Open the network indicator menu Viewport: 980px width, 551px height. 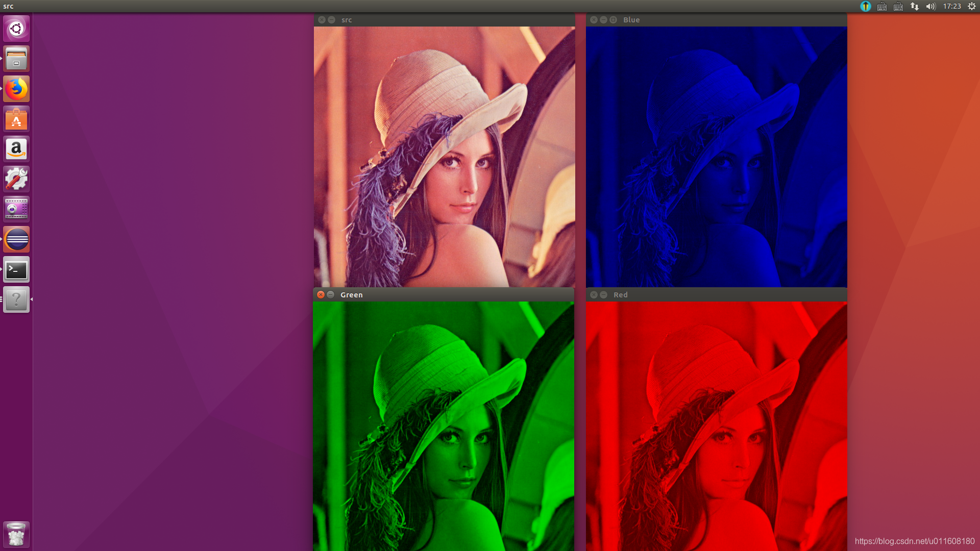pos(914,7)
